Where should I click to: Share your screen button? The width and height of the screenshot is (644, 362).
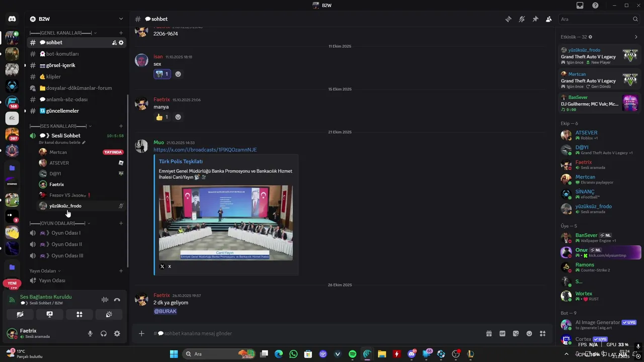49,314
